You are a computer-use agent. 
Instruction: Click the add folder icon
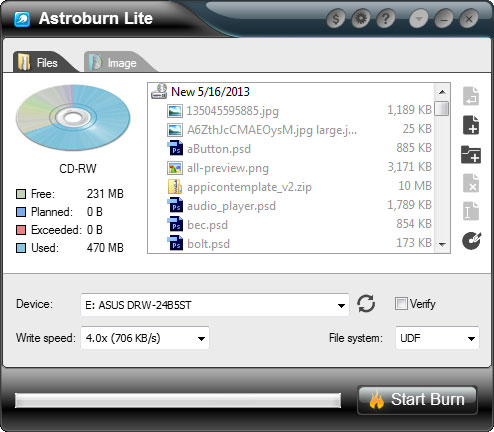coord(471,154)
